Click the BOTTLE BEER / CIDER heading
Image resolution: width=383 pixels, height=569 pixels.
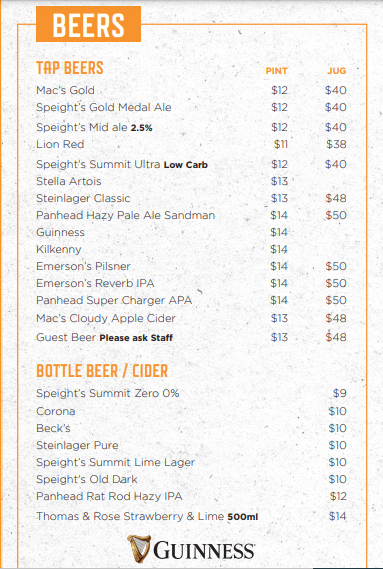(x=102, y=371)
